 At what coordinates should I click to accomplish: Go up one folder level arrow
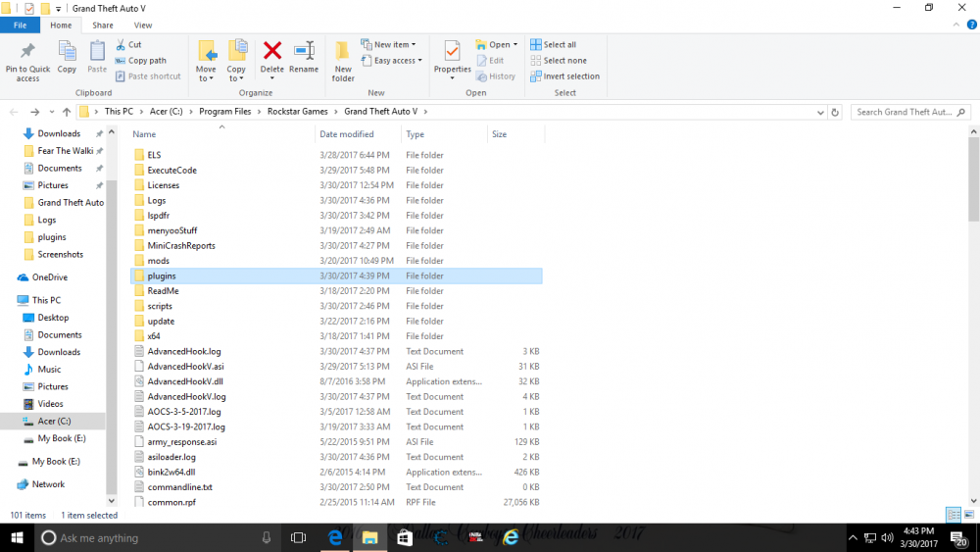point(67,112)
